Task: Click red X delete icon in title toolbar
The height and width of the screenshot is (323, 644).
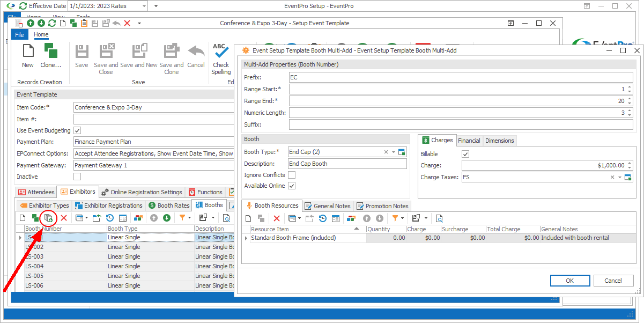Action: pyautogui.click(x=127, y=24)
